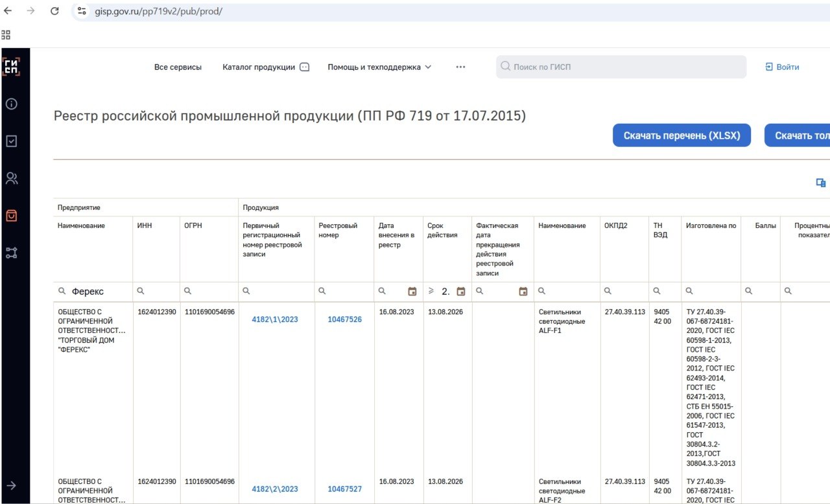Open registry record link 4182\1\2023
Image resolution: width=830 pixels, height=504 pixels.
tap(275, 319)
